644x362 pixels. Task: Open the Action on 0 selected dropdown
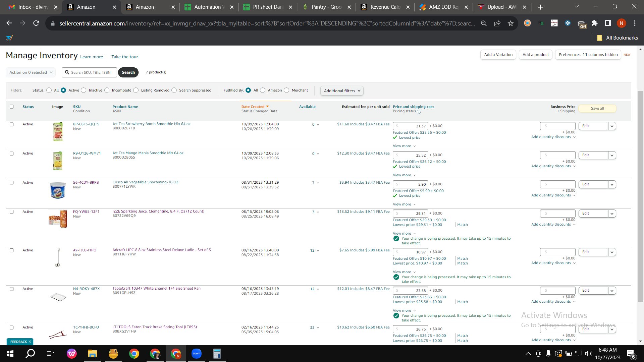point(31,72)
